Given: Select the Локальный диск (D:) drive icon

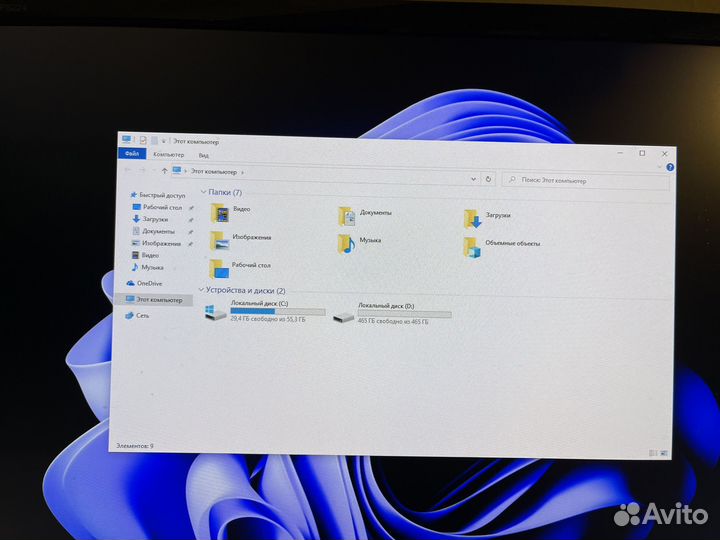Looking at the screenshot, I should click(343, 316).
